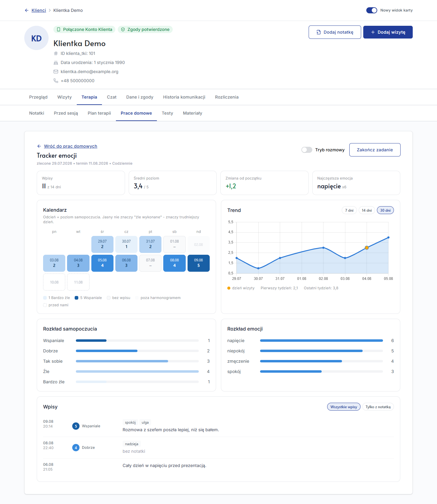Click the dark 5 Wspaniale legend swatch
Image resolution: width=437 pixels, height=504 pixels.
click(x=76, y=298)
